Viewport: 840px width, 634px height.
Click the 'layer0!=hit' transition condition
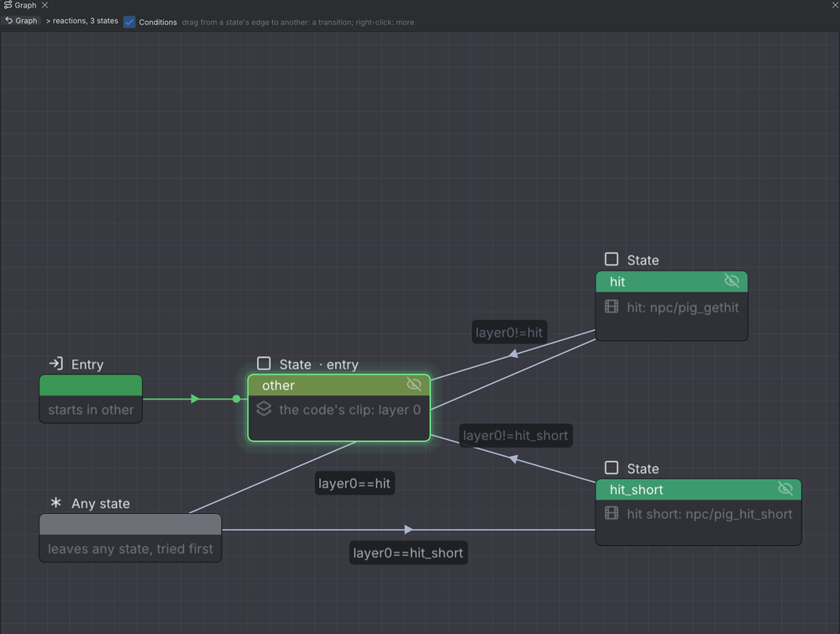coord(509,333)
